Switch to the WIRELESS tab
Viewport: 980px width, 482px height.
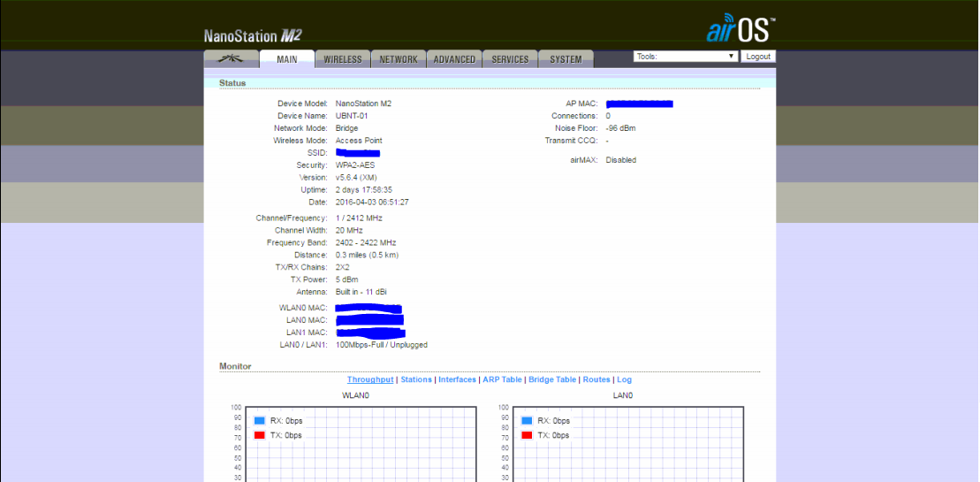pos(343,59)
